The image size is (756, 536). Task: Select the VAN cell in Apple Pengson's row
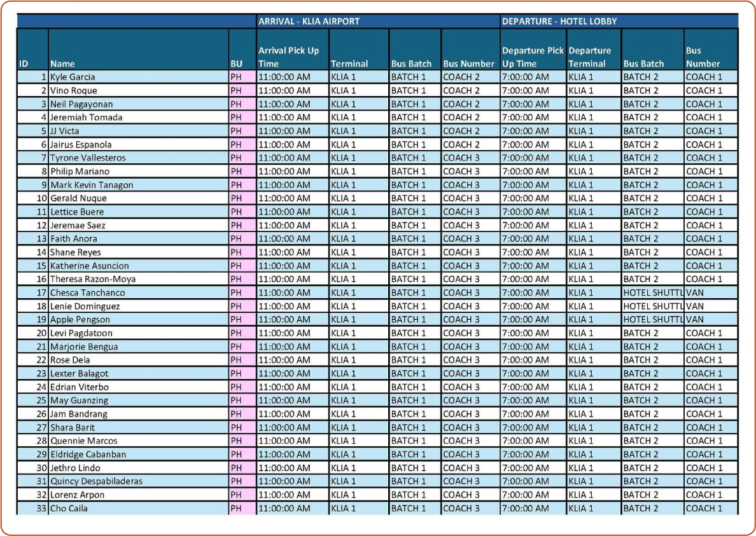coord(711,320)
